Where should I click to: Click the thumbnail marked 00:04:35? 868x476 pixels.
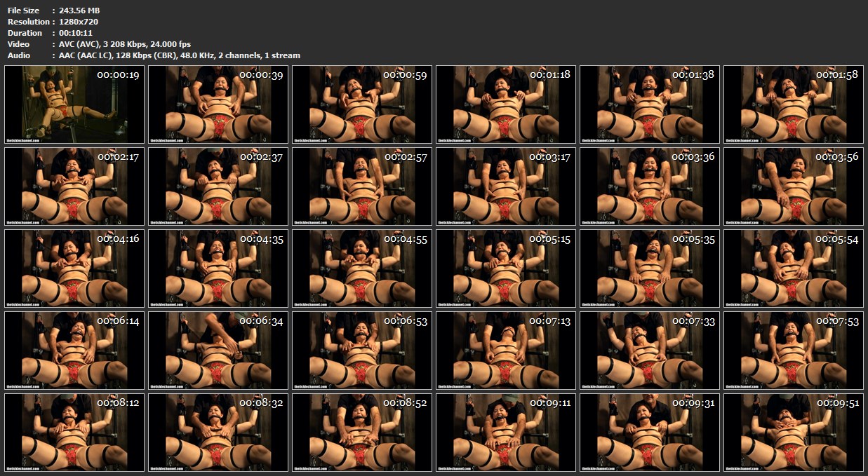(218, 268)
